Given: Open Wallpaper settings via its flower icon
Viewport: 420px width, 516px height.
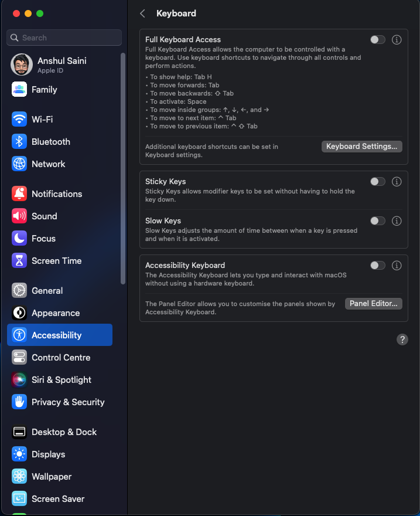Looking at the screenshot, I should 19,476.
